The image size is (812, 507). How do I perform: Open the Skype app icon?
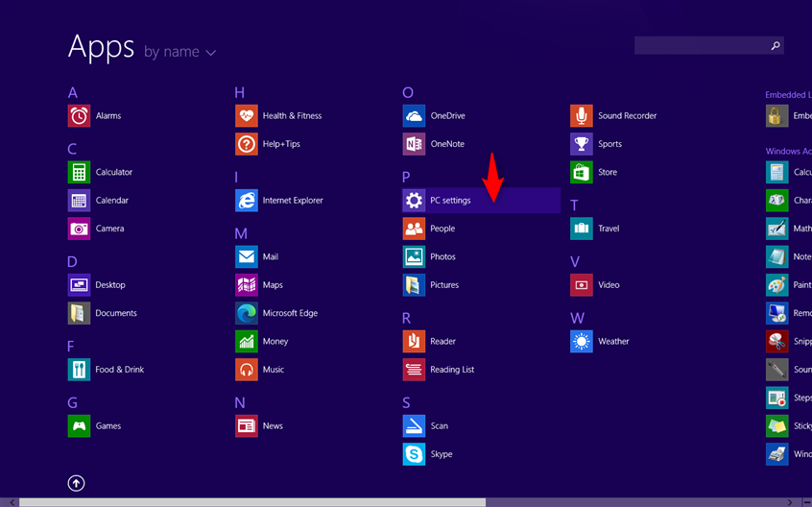pyautogui.click(x=414, y=454)
